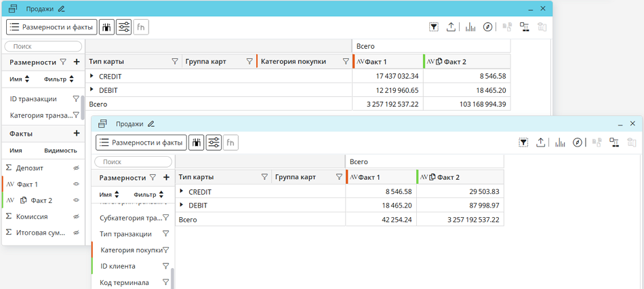
Task: Click the export icon in the front window toolbar
Action: click(x=540, y=142)
